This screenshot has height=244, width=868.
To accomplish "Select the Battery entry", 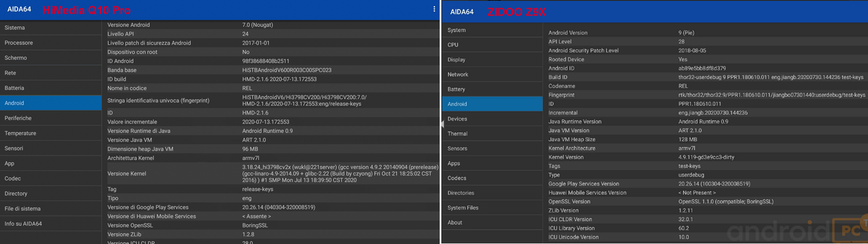I will coord(492,89).
